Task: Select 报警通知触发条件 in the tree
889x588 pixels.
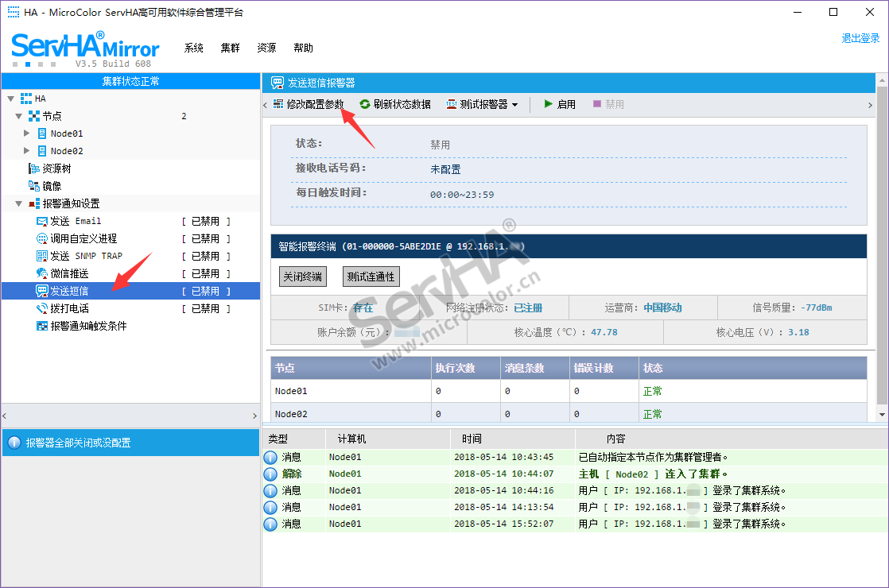Action: tap(88, 326)
